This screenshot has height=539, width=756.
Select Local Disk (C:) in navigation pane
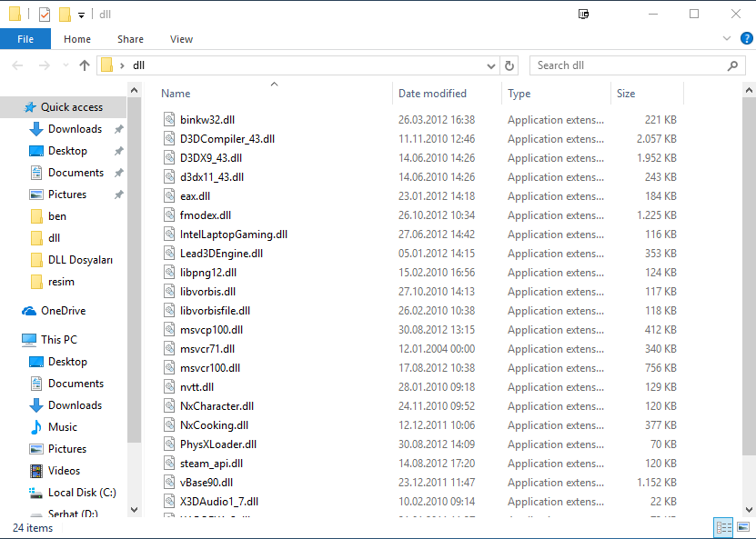[x=82, y=493]
